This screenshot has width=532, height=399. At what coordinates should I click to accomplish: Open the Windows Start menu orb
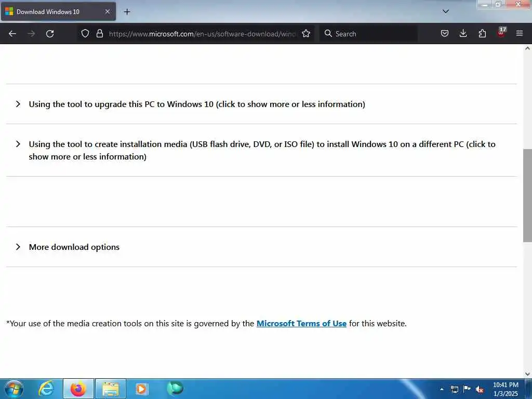click(14, 389)
